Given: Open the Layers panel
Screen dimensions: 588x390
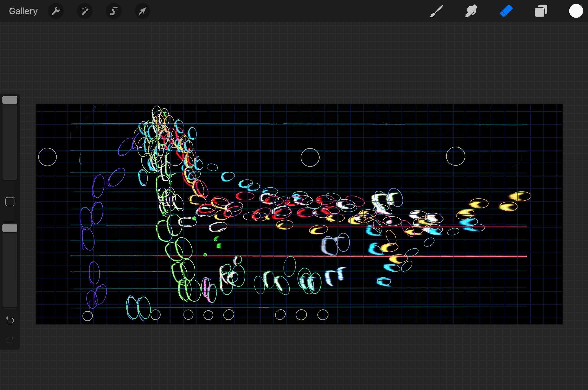Looking at the screenshot, I should [x=541, y=11].
